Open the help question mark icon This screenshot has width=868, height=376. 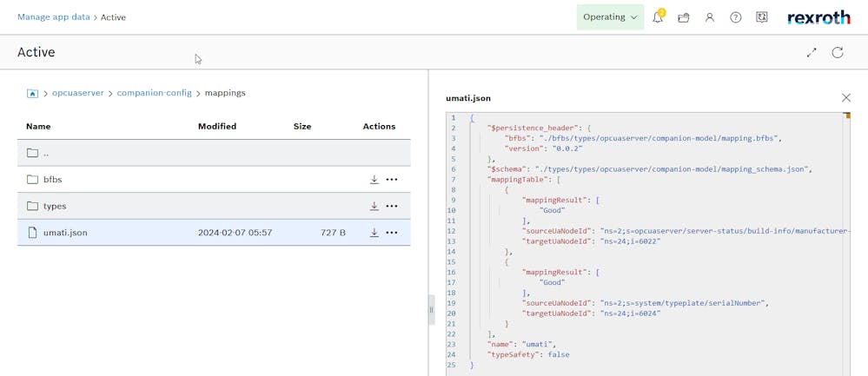coord(736,17)
